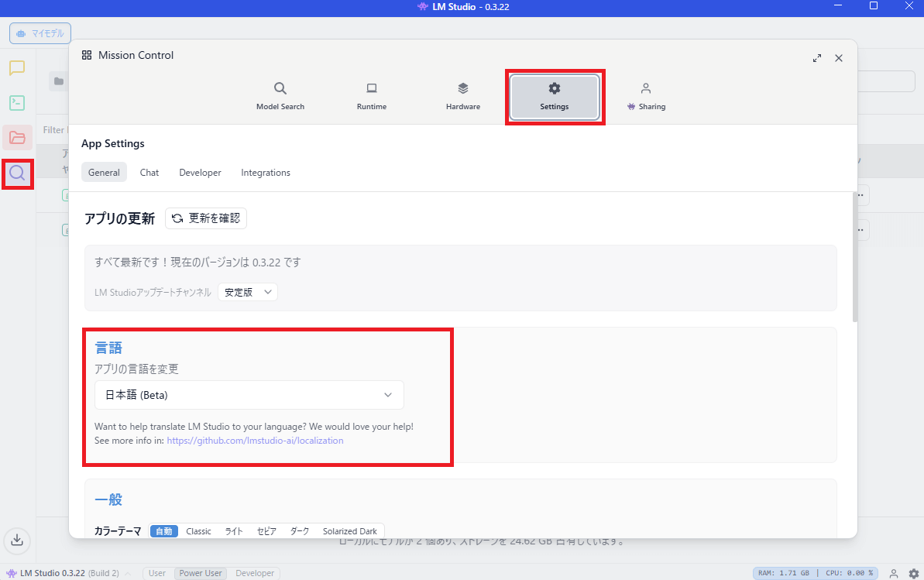Switch to the Runtime tab
Screen dimensions: 924x580
point(372,96)
